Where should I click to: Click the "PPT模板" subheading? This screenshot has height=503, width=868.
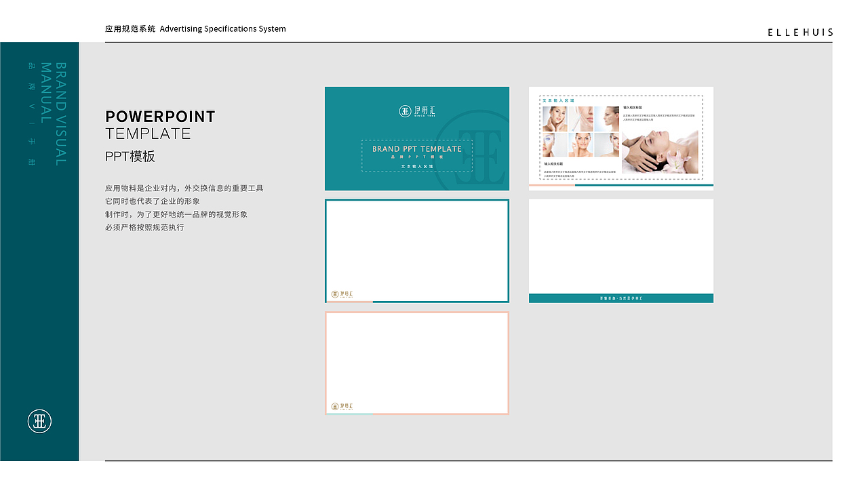coord(130,157)
